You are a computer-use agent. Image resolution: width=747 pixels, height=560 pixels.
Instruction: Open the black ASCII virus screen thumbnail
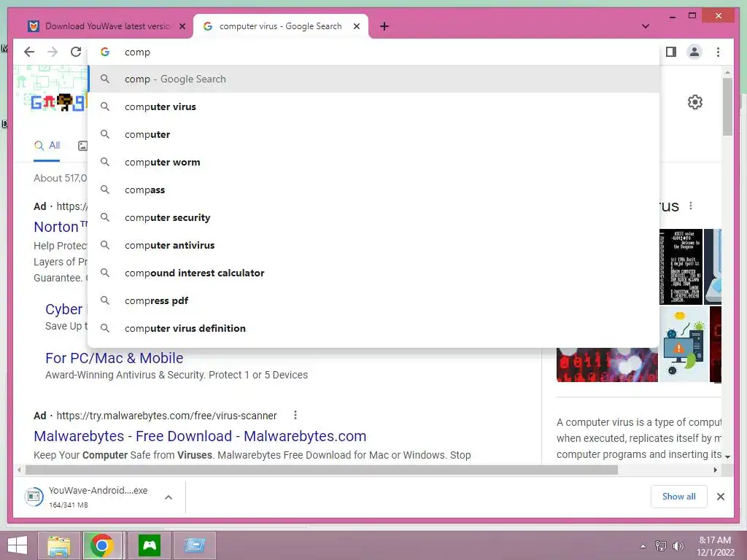tap(681, 267)
